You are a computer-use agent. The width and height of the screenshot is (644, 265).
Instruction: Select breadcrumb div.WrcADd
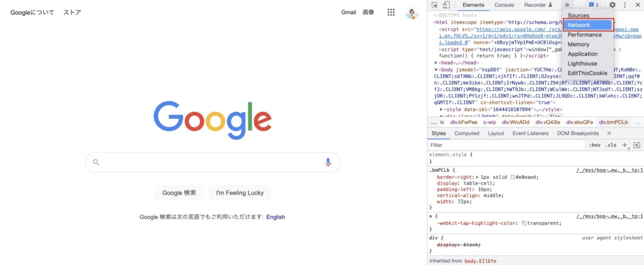516,122
